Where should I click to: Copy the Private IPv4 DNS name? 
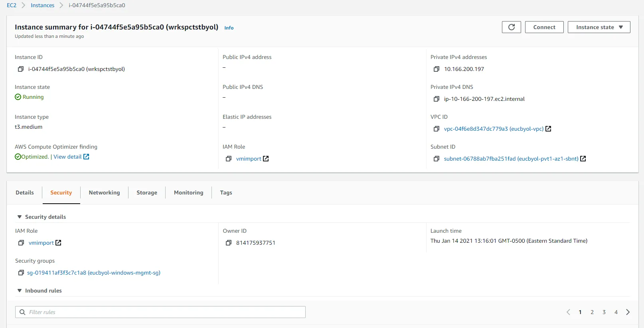coord(437,99)
